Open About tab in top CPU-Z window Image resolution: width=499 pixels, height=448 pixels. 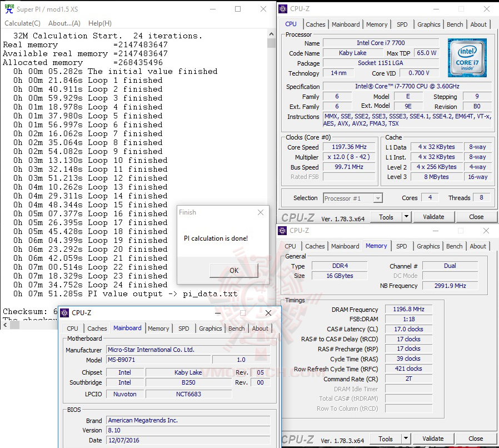coord(478,24)
